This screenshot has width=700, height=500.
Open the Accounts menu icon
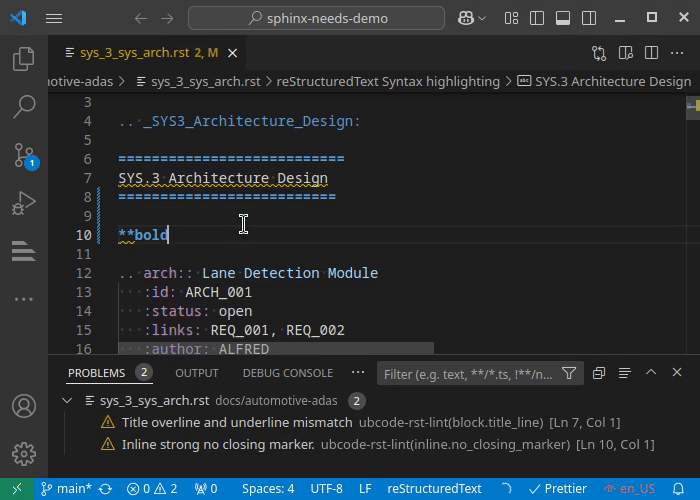click(x=23, y=407)
